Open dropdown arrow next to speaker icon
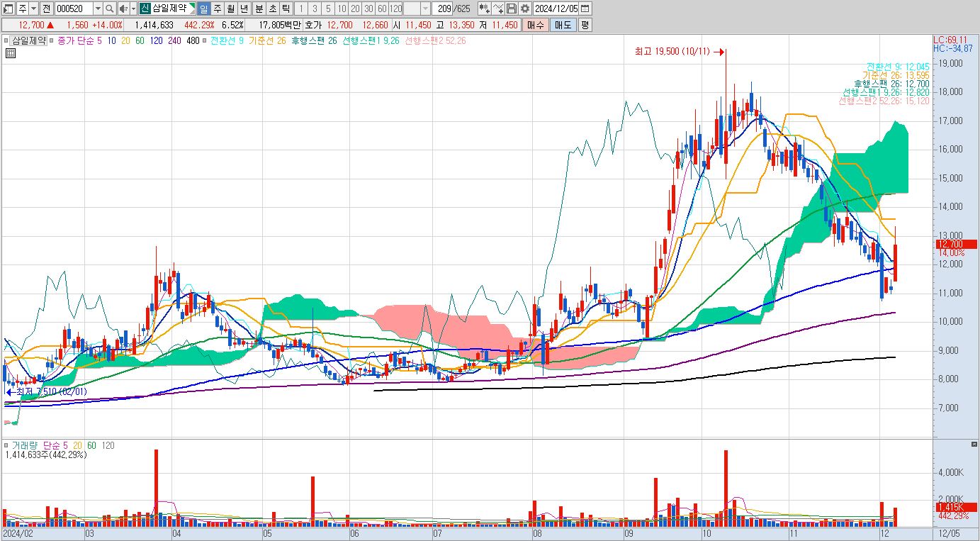This screenshot has height=541, width=980. click(133, 9)
